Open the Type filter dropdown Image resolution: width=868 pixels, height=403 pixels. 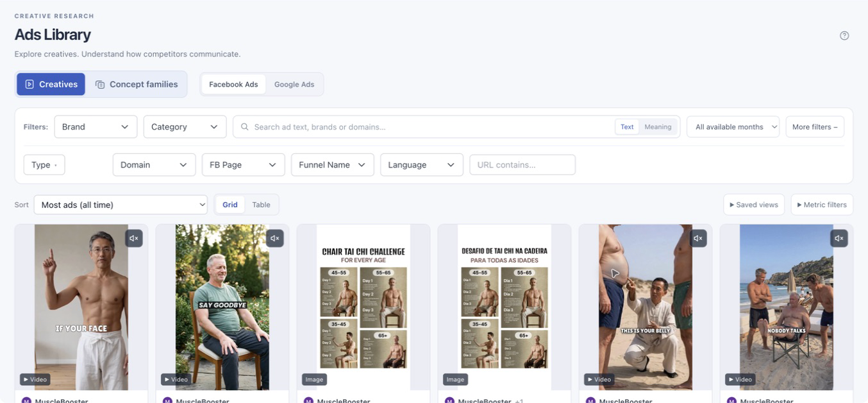(x=44, y=165)
